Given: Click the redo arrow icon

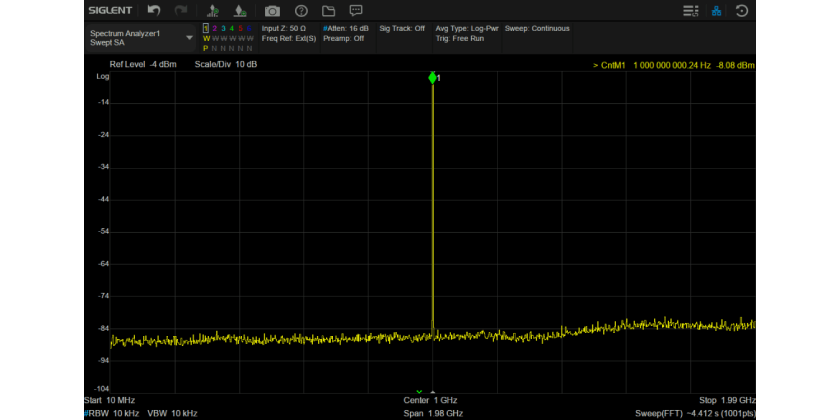Looking at the screenshot, I should pyautogui.click(x=181, y=10).
